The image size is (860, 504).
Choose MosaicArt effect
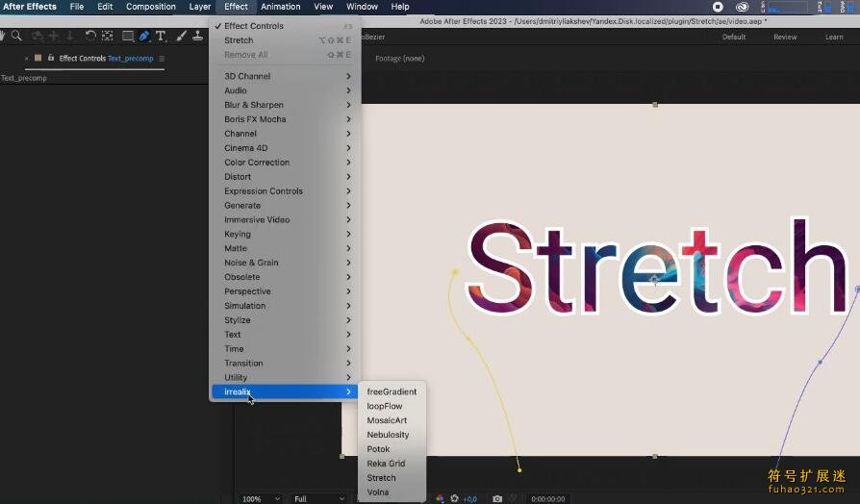392,420
